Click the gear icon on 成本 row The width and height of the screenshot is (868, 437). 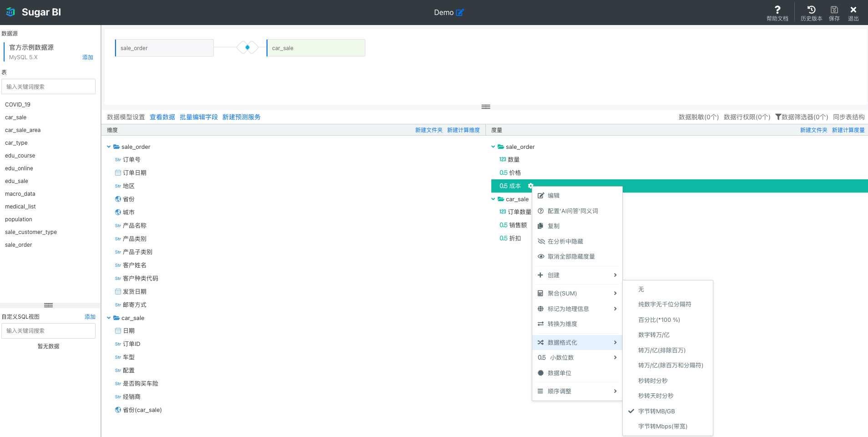point(530,186)
